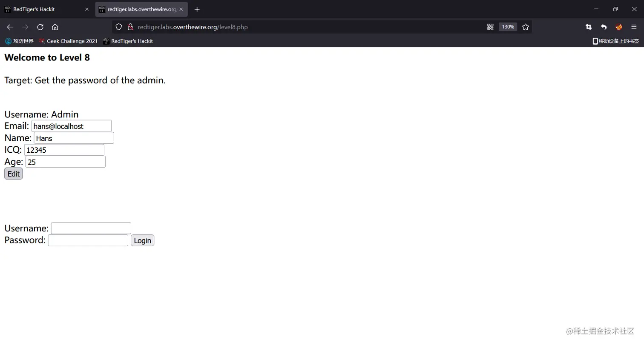The width and height of the screenshot is (644, 345).
Task: Take a screenshot with the crop icon
Action: [x=588, y=27]
